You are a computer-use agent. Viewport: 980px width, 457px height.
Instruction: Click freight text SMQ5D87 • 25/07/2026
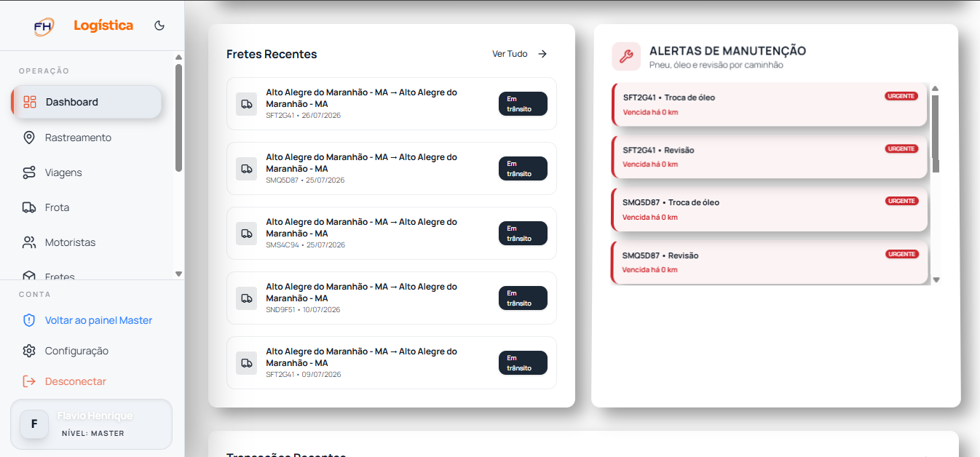(305, 180)
